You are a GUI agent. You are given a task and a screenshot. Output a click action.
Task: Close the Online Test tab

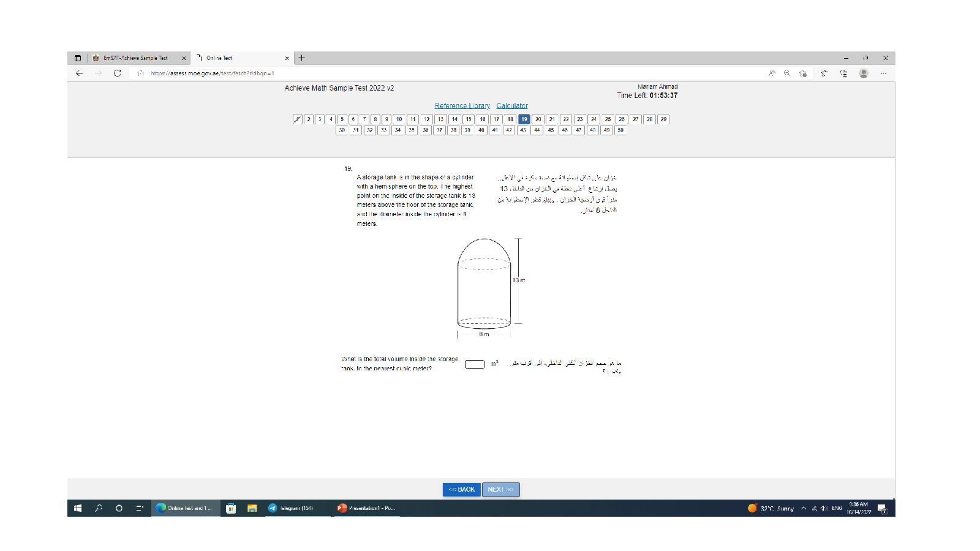point(287,58)
